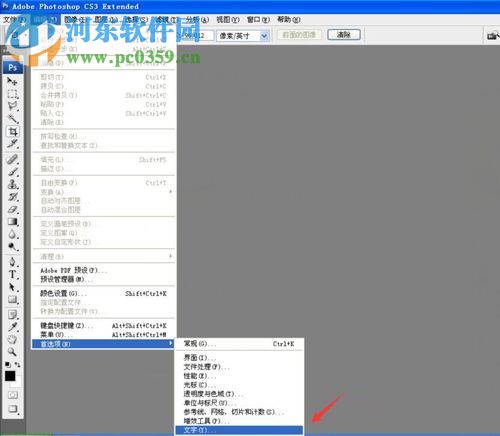Reset default foreground and background colors
The width and height of the screenshot is (500, 436).
coord(8,364)
